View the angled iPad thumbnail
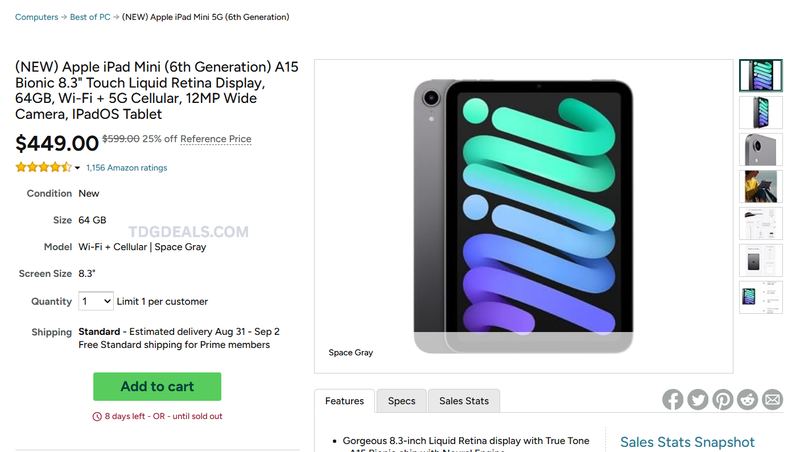The height and width of the screenshot is (452, 800). pyautogui.click(x=761, y=112)
